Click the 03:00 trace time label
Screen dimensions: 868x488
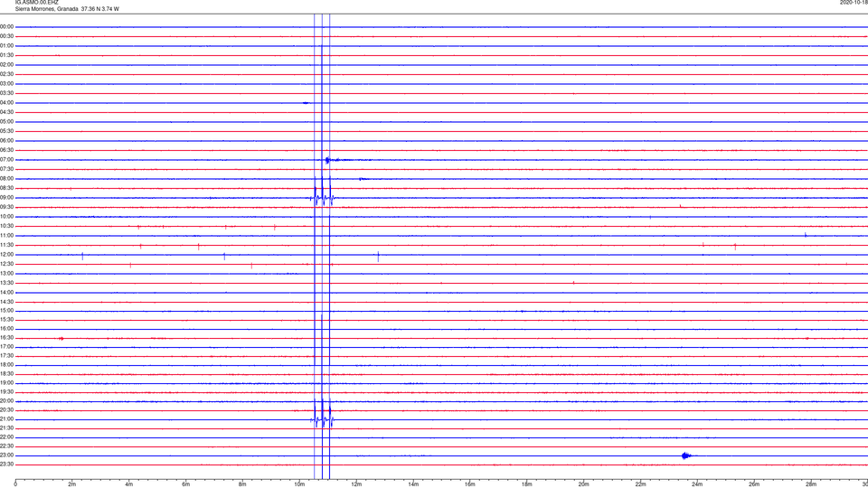7,83
